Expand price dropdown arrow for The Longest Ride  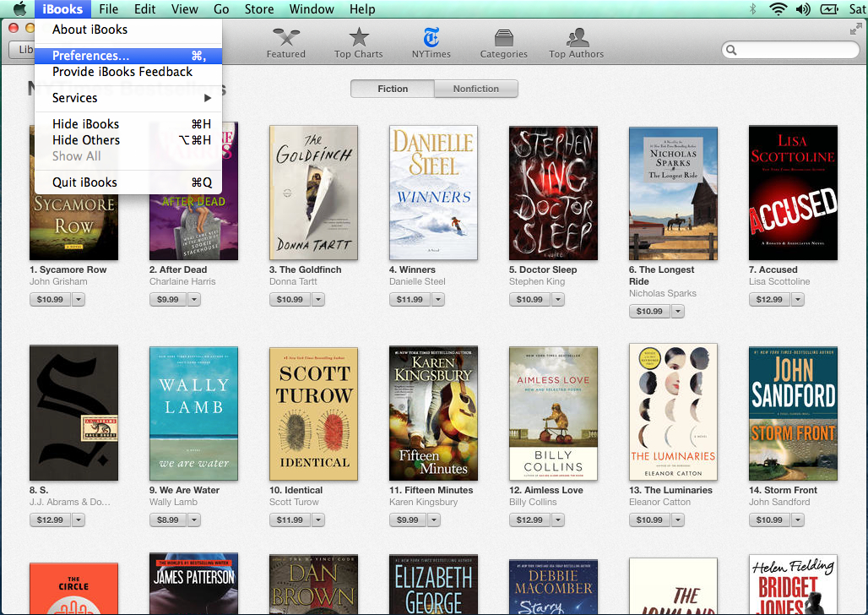tap(677, 312)
